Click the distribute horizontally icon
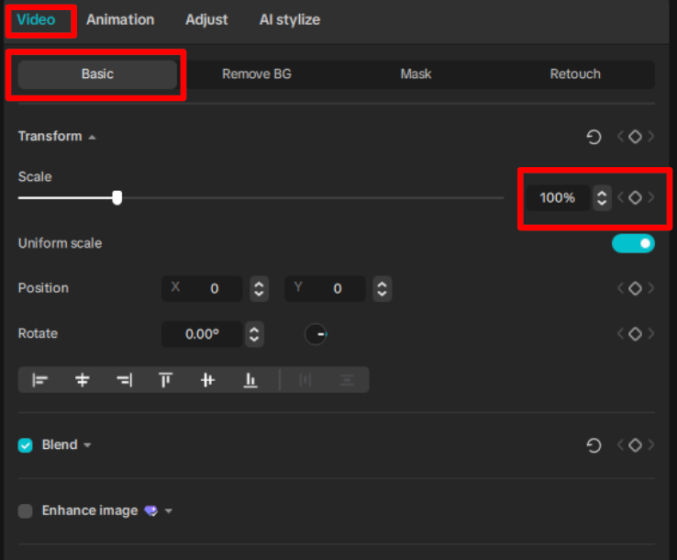 [305, 380]
